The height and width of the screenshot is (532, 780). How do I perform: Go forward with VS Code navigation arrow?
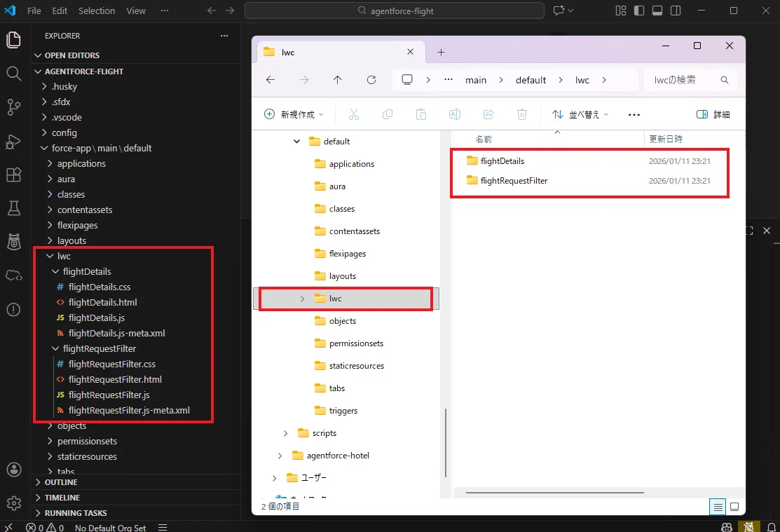coord(230,11)
